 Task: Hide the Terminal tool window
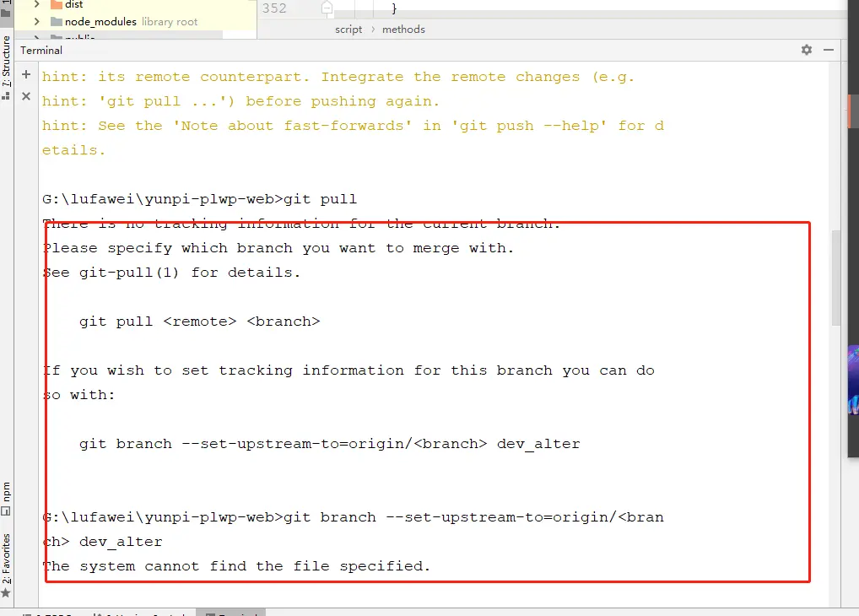pos(829,50)
